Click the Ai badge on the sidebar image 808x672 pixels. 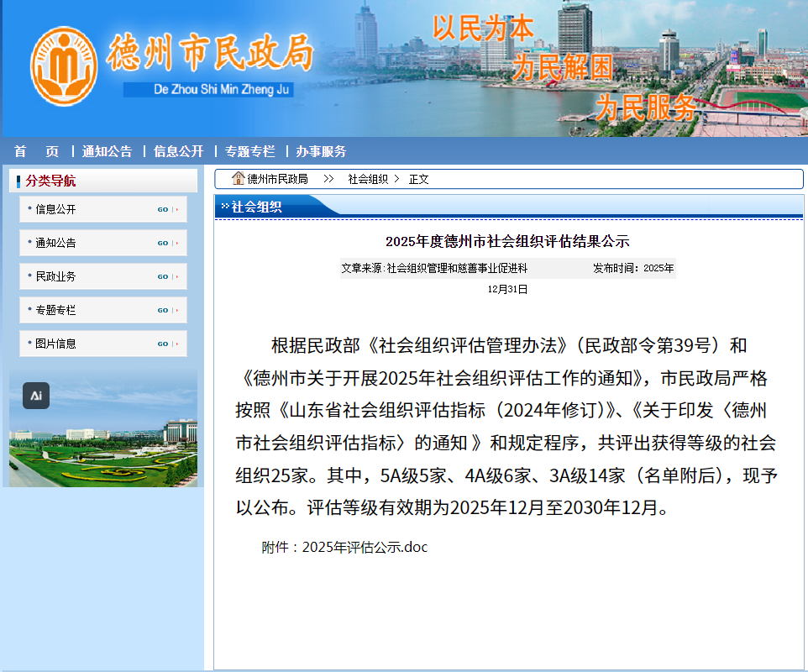click(x=36, y=395)
